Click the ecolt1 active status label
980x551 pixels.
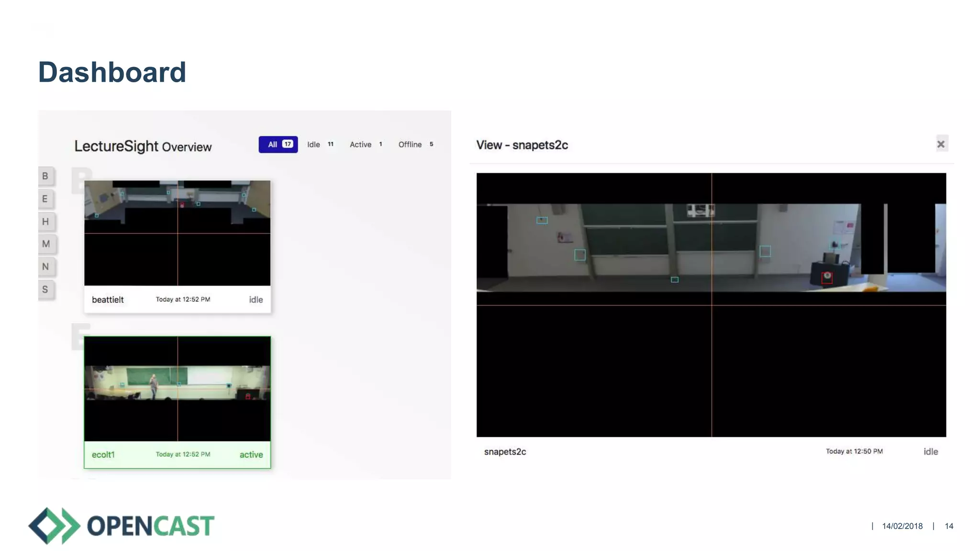click(x=251, y=455)
